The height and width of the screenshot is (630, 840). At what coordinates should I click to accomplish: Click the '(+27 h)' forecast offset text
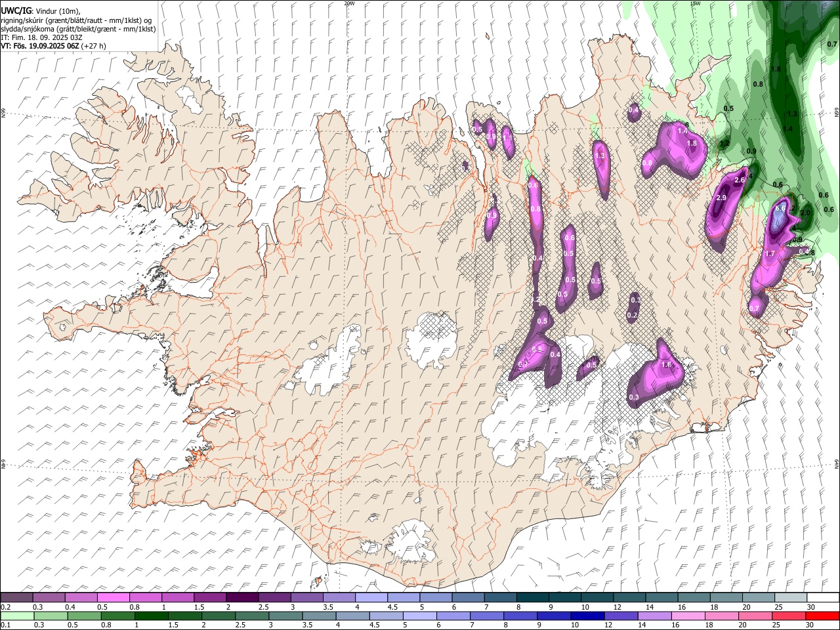(x=94, y=46)
